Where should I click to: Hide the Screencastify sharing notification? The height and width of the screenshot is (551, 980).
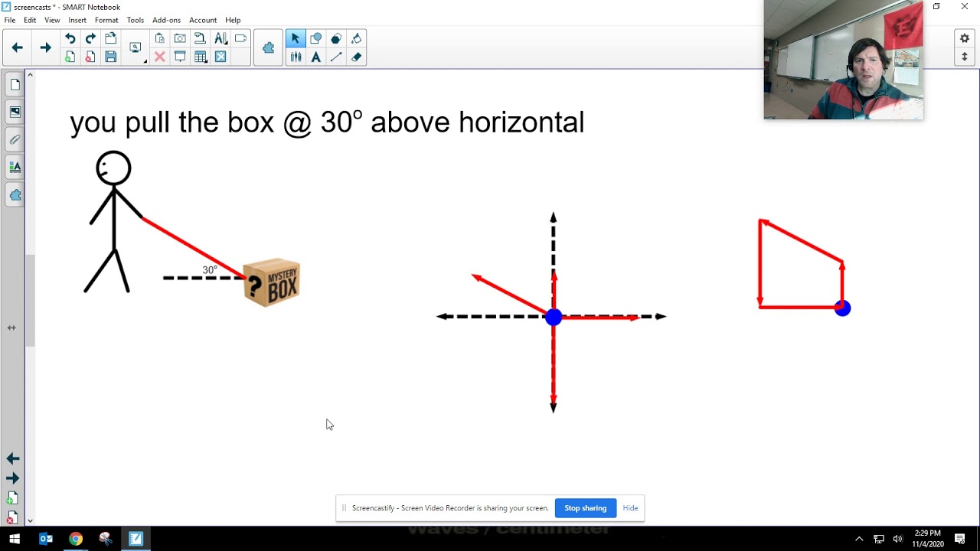click(x=630, y=508)
